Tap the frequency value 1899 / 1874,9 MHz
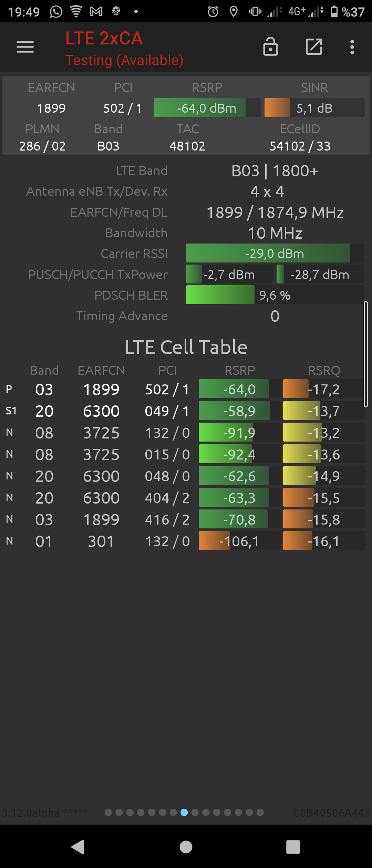Screen dimensions: 372x868 tap(275, 213)
